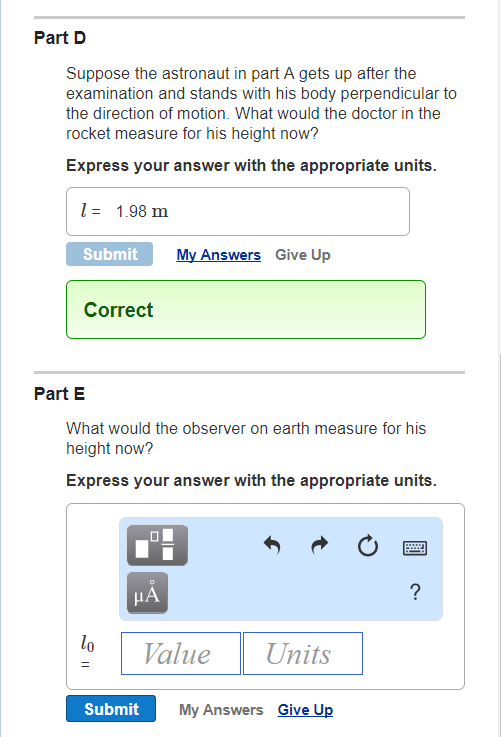Screen dimensions: 501x737
Task: Open the keyboard shortcuts icon
Action: click(415, 548)
